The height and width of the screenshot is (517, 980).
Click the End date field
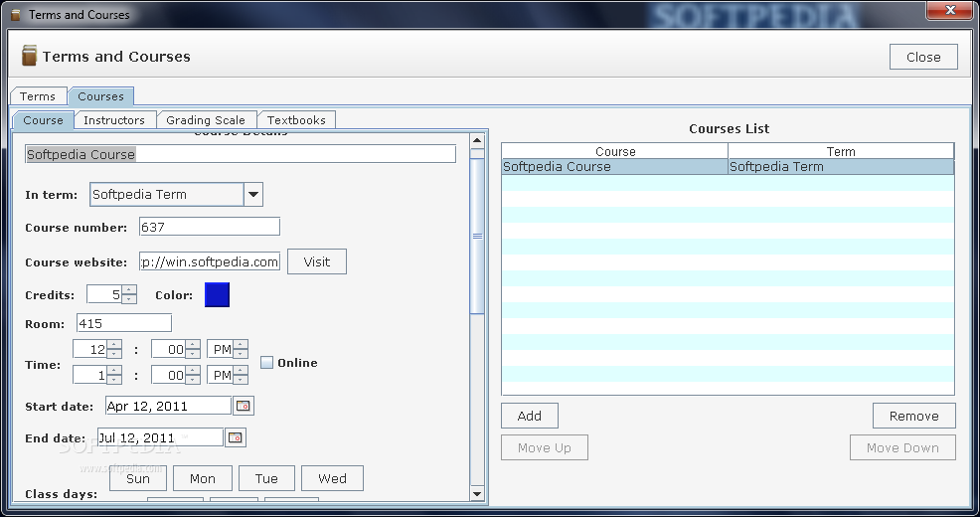click(x=161, y=437)
